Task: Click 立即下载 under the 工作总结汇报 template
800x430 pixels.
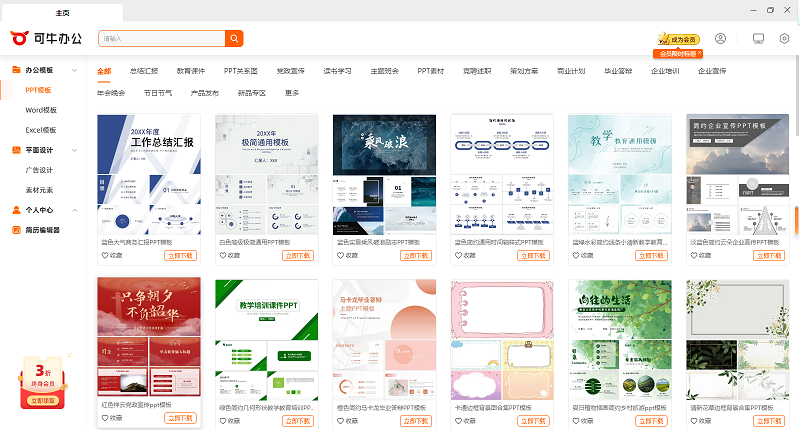Action: (180, 255)
